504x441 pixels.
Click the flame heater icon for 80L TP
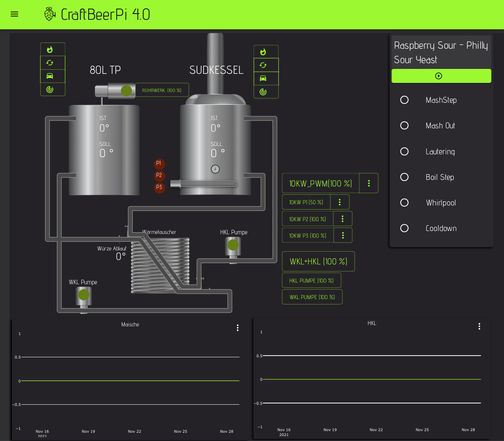(x=50, y=50)
